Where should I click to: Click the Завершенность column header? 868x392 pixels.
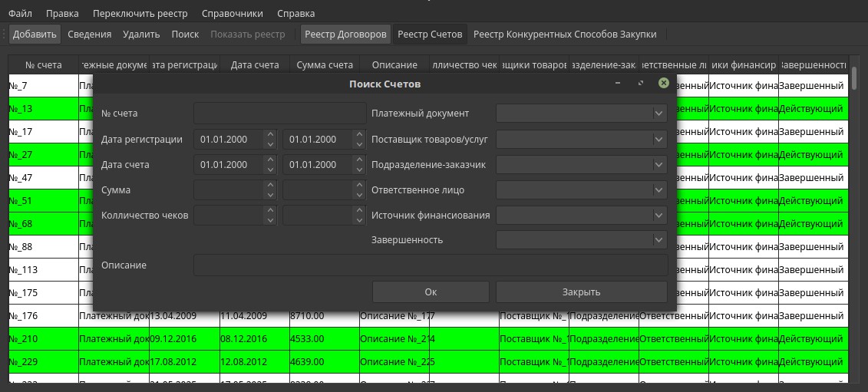point(813,64)
